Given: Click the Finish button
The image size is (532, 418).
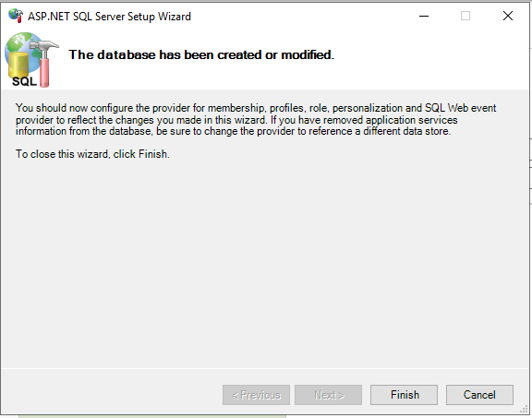Looking at the screenshot, I should (x=404, y=395).
